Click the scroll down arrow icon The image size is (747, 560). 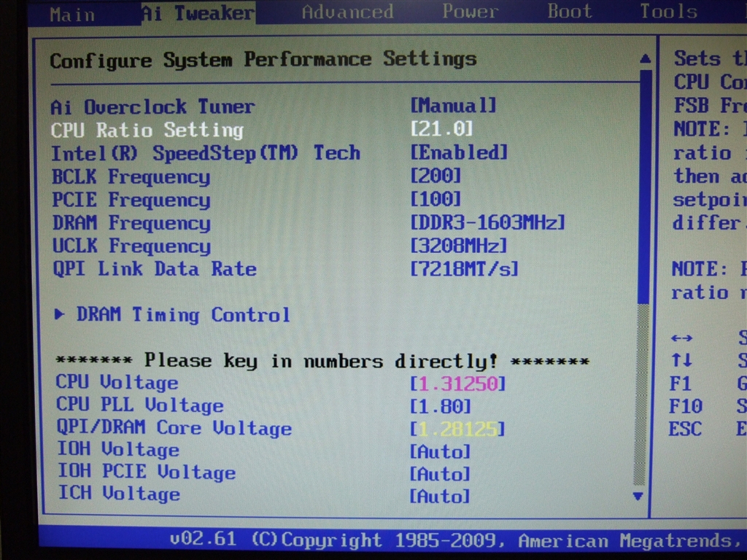[x=638, y=496]
